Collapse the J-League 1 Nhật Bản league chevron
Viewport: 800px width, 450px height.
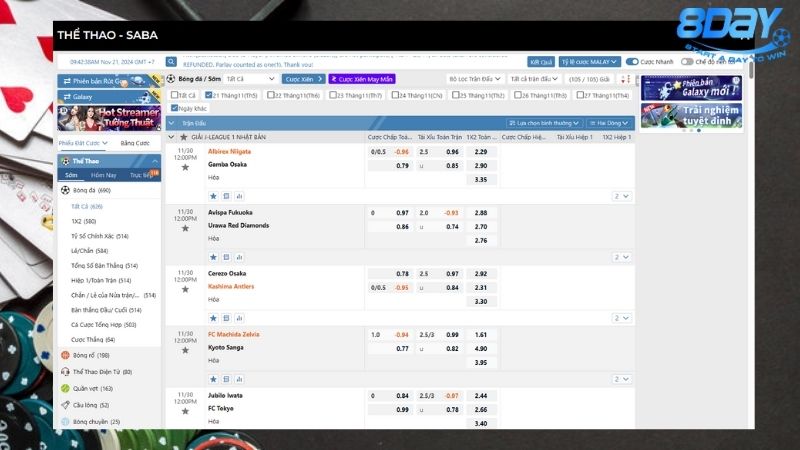pos(171,137)
